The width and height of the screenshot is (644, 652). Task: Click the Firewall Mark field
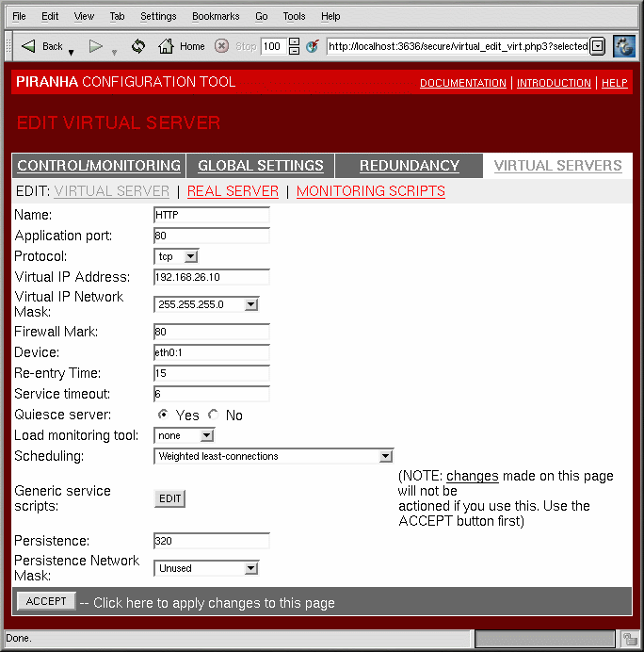tap(212, 332)
